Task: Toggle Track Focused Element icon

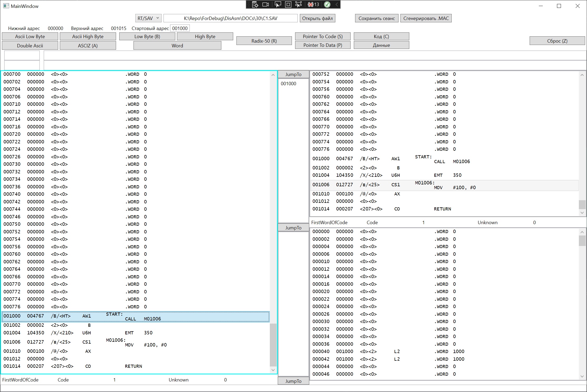Action: pos(299,4)
